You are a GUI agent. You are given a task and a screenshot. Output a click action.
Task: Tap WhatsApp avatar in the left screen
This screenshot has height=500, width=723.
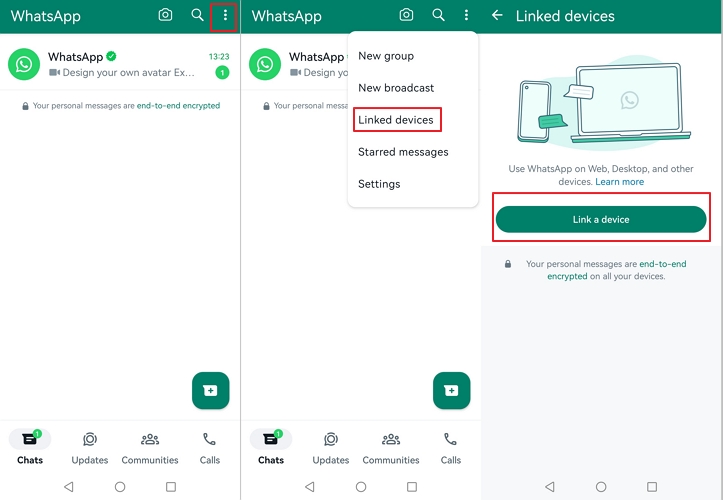[x=24, y=64]
